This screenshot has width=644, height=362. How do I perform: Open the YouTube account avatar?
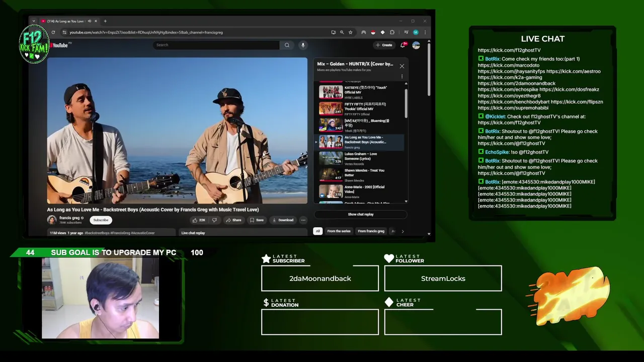pos(416,45)
